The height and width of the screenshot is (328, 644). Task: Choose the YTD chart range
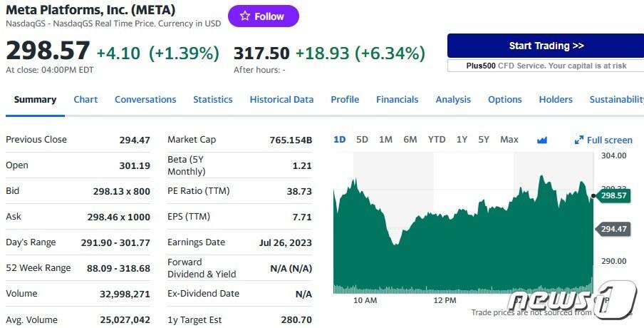pyautogui.click(x=437, y=140)
